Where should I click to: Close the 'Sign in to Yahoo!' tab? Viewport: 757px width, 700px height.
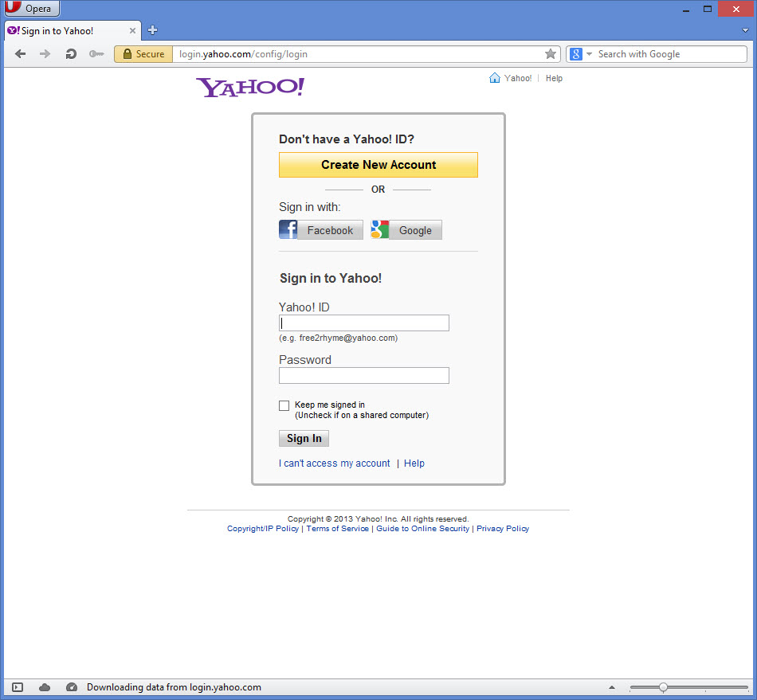(x=132, y=31)
